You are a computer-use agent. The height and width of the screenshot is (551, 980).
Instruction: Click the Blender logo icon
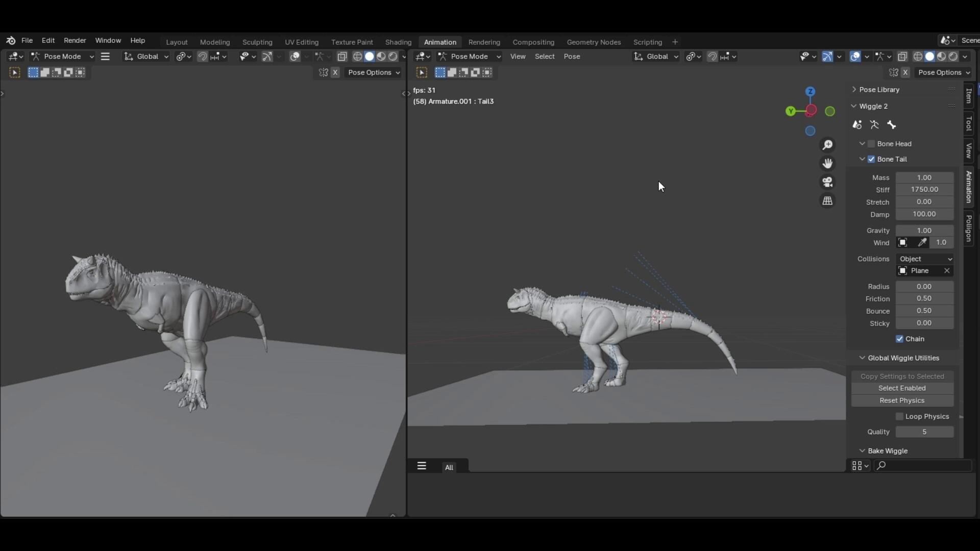(11, 40)
